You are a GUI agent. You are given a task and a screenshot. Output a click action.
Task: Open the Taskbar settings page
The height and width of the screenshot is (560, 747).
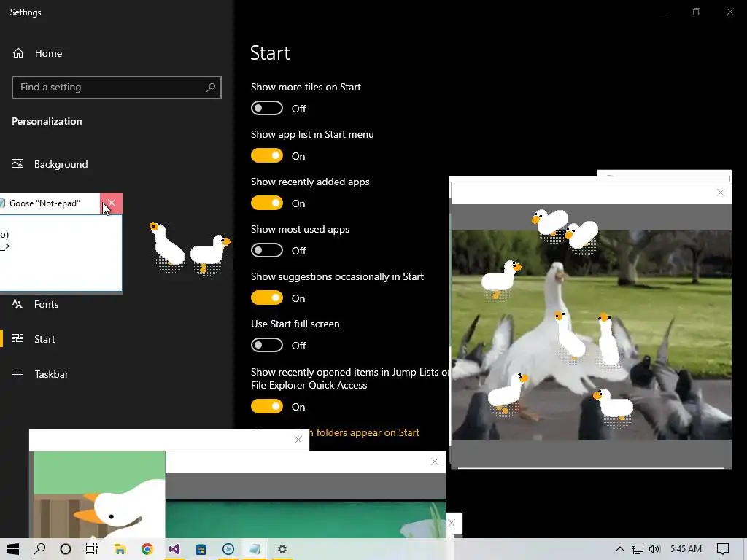(40, 374)
